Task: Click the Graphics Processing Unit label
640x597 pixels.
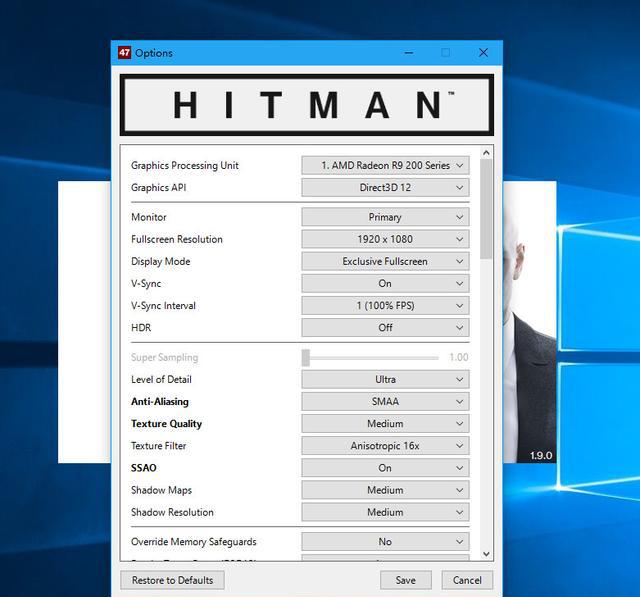Action: (x=184, y=166)
